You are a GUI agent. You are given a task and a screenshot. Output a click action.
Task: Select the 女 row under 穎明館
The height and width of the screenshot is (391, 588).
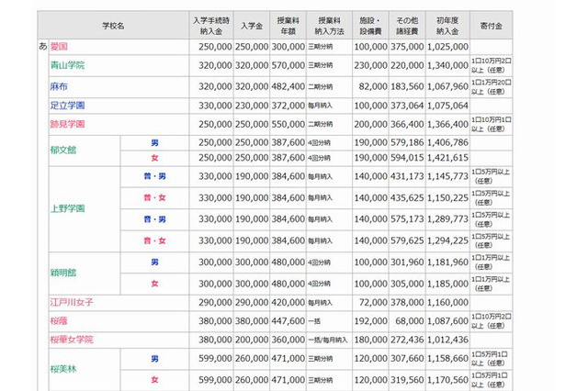click(x=154, y=284)
